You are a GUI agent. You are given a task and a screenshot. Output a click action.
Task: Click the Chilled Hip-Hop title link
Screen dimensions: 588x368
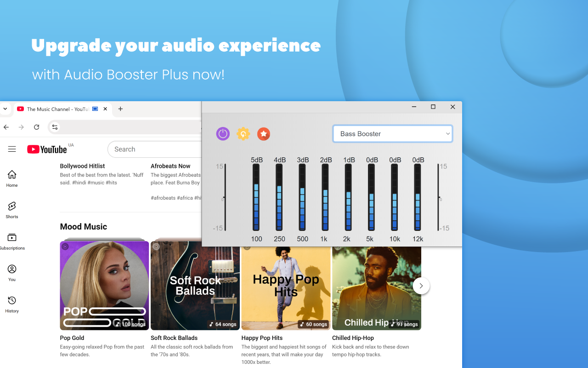[353, 338]
